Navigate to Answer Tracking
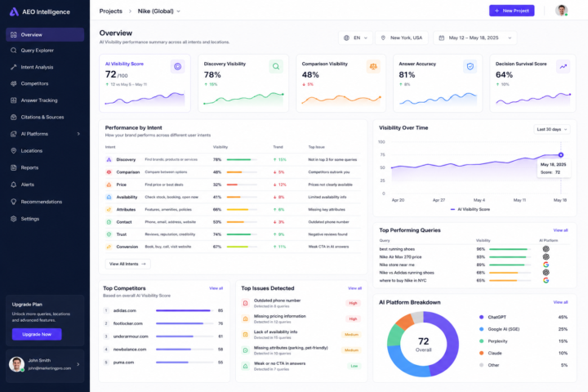Image resolution: width=588 pixels, height=392 pixels. pyautogui.click(x=45, y=100)
